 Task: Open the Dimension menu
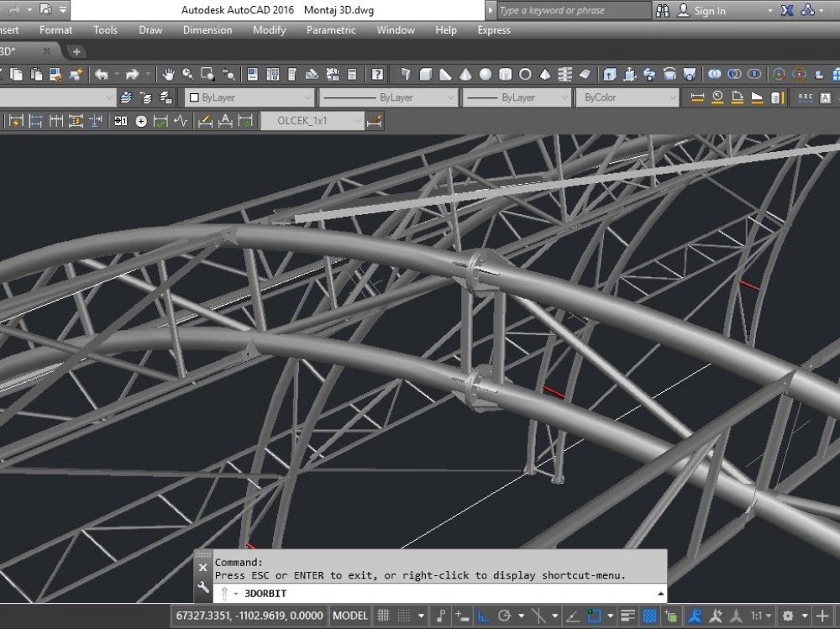tap(207, 30)
